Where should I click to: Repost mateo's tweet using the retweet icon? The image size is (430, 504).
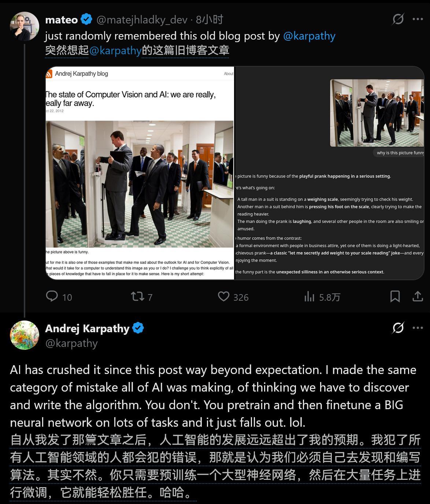tap(138, 296)
